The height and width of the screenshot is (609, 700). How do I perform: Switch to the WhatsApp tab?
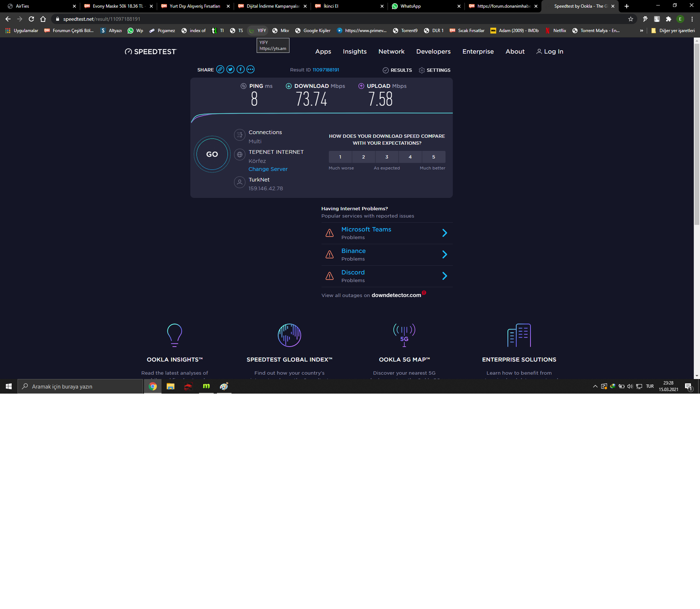426,6
